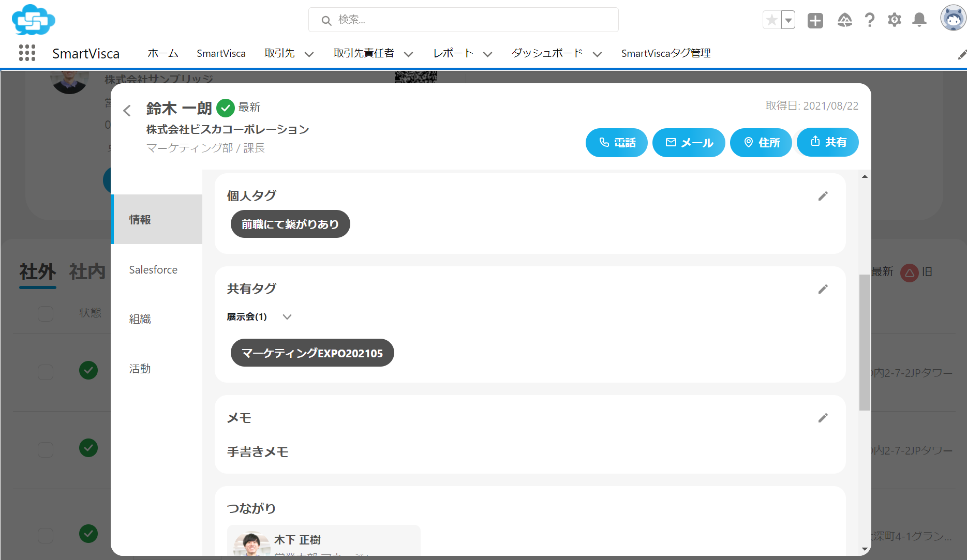The image size is (967, 560).
Task: Open the help question mark icon
Action: tap(870, 20)
